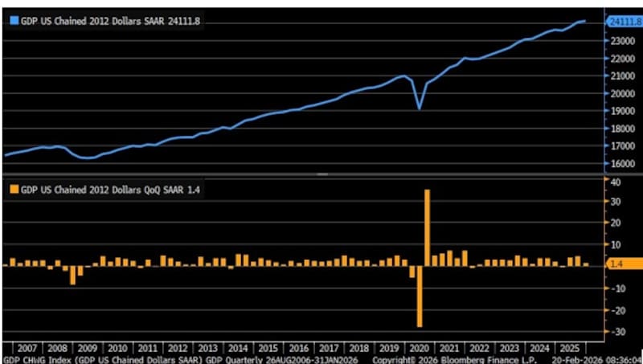Click the 2020 trough on the blue GDP line
The width and height of the screenshot is (643, 364).
419,108
